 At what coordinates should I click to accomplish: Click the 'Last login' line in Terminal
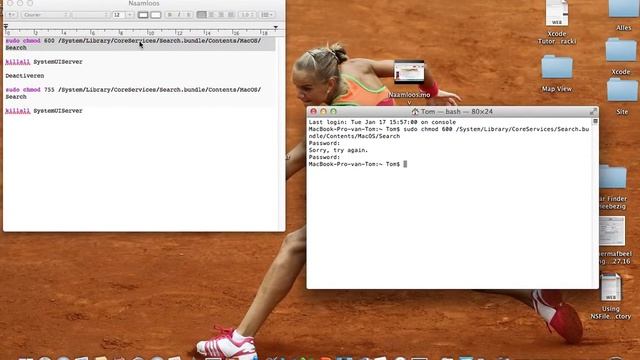click(382, 122)
